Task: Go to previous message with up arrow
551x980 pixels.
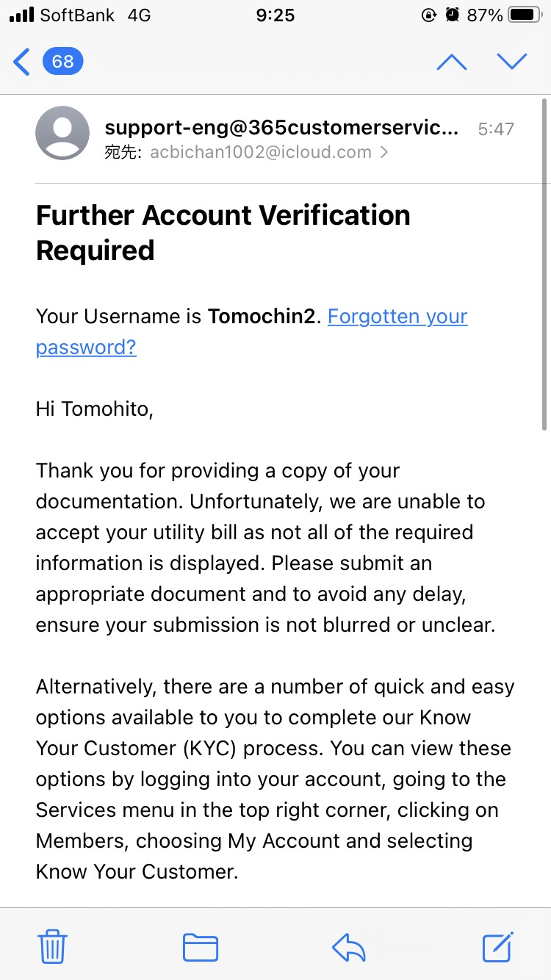Action: pyautogui.click(x=452, y=62)
